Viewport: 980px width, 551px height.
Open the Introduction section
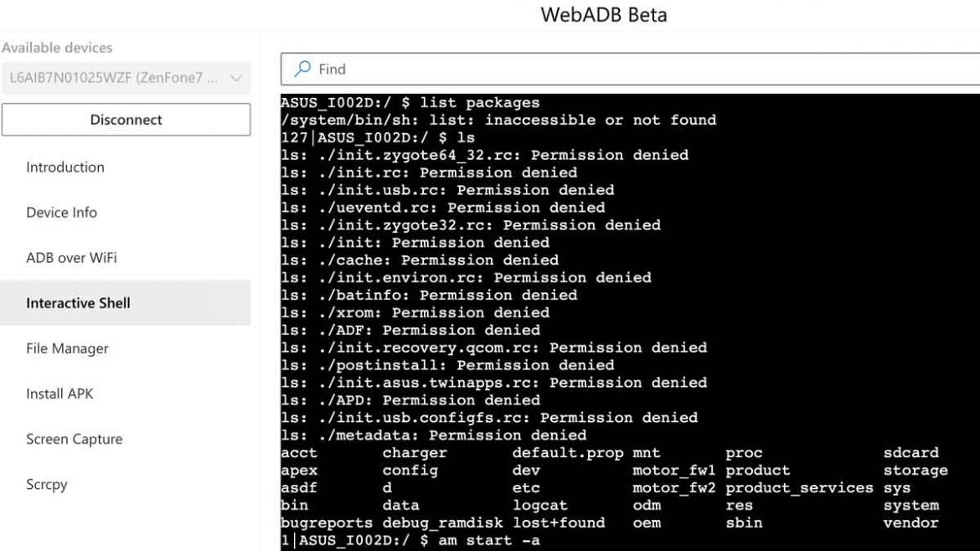pos(64,167)
